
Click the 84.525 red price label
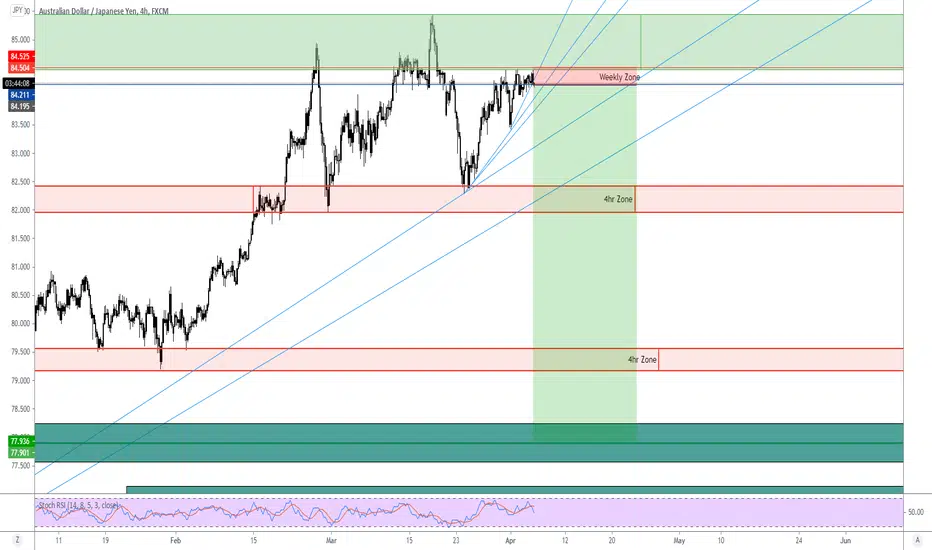tap(20, 56)
